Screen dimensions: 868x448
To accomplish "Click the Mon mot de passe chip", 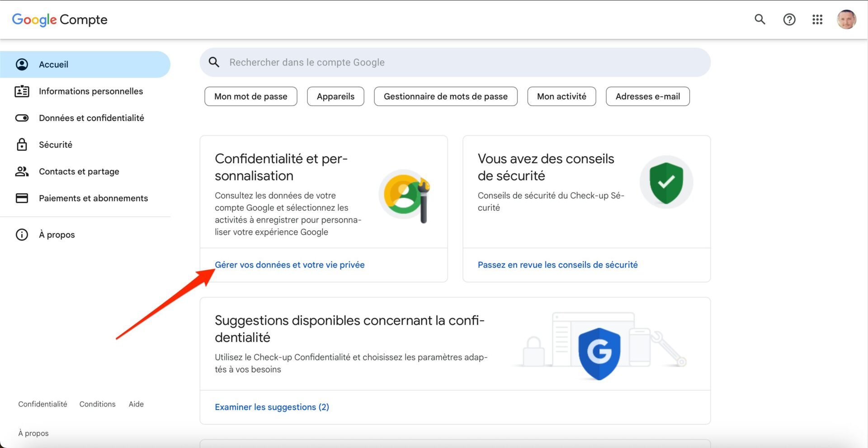I will point(251,96).
